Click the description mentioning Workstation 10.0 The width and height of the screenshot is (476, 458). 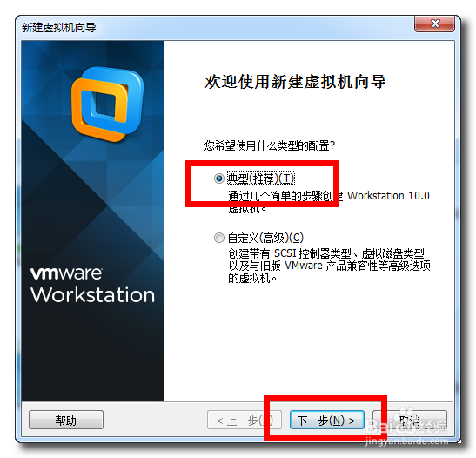329,202
